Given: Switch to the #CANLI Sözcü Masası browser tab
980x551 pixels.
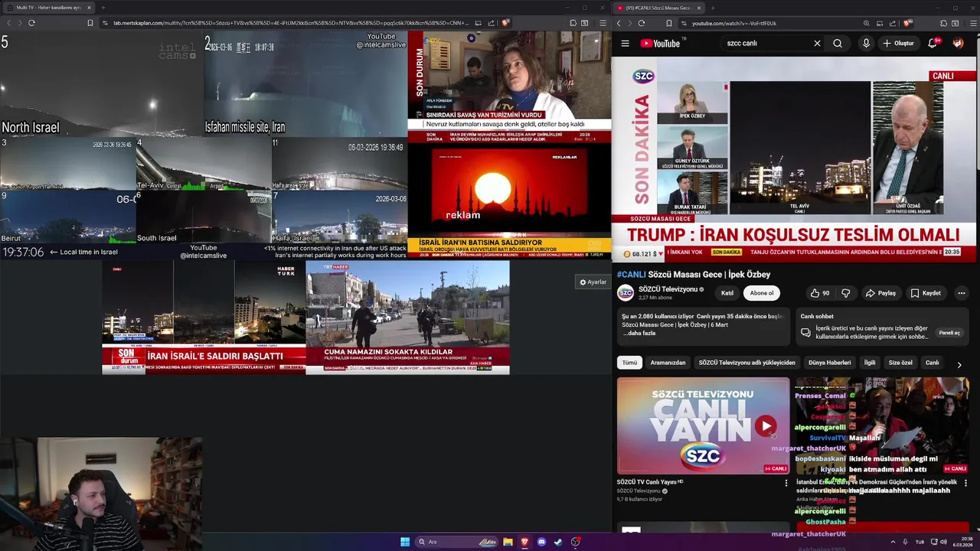Looking at the screenshot, I should (x=658, y=8).
